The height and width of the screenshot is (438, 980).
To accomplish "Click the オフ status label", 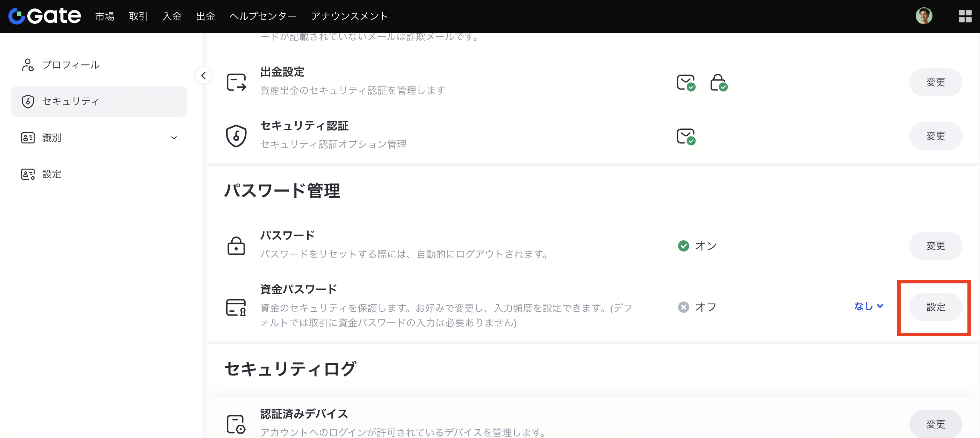I will tap(706, 307).
